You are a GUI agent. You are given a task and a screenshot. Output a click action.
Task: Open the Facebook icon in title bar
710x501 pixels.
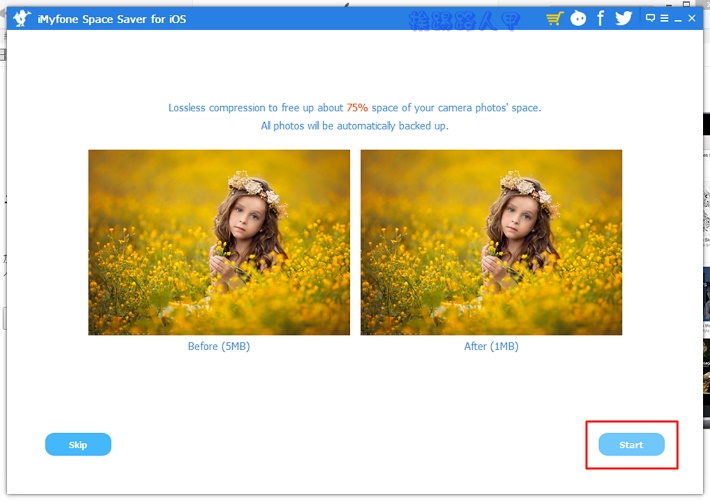pos(600,19)
